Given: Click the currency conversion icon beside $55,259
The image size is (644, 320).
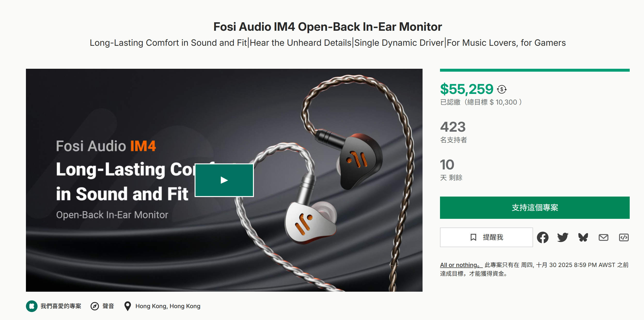Looking at the screenshot, I should [x=502, y=89].
